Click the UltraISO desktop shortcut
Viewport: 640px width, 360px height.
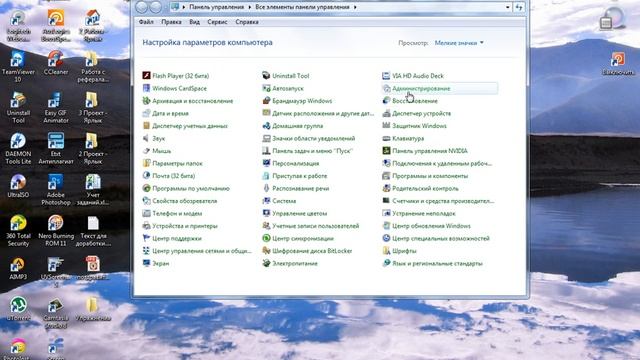tap(18, 186)
